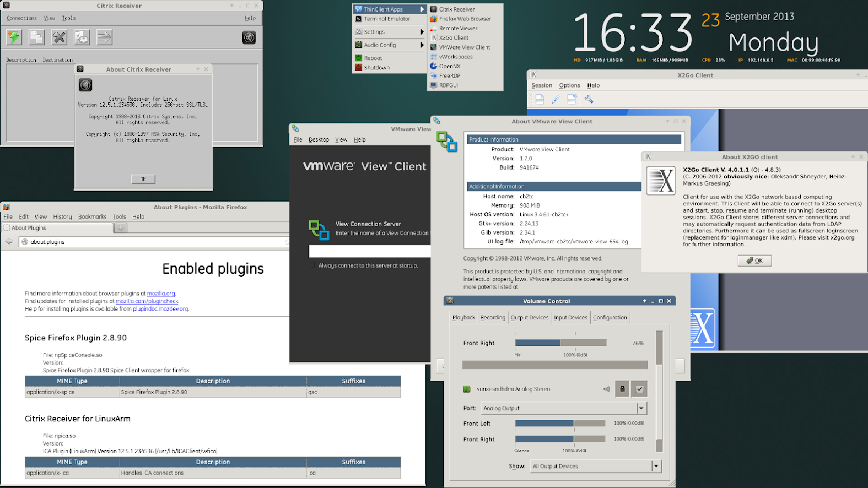Switch to the Playback tab in Volume Control
This screenshot has width=868, height=488.
(463, 317)
